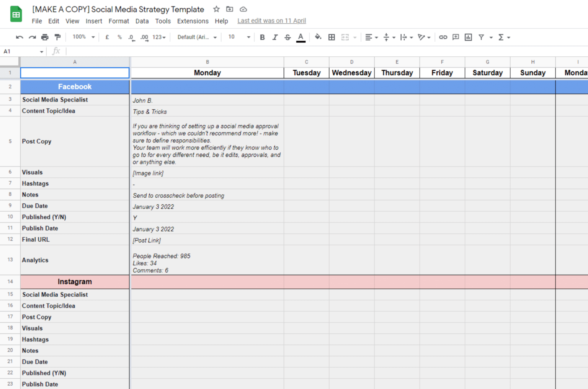Viewport: 588px width, 389px height.
Task: Star this spreadsheet document
Action: click(x=216, y=9)
